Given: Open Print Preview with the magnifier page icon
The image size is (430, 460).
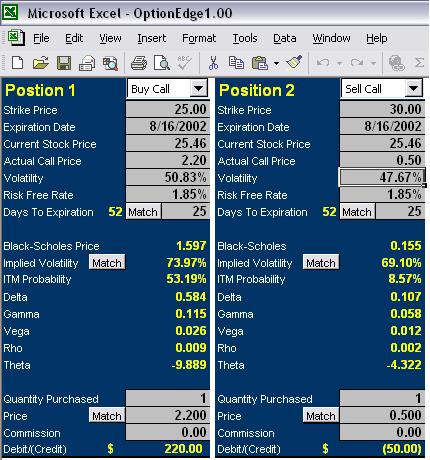Looking at the screenshot, I should (162, 63).
